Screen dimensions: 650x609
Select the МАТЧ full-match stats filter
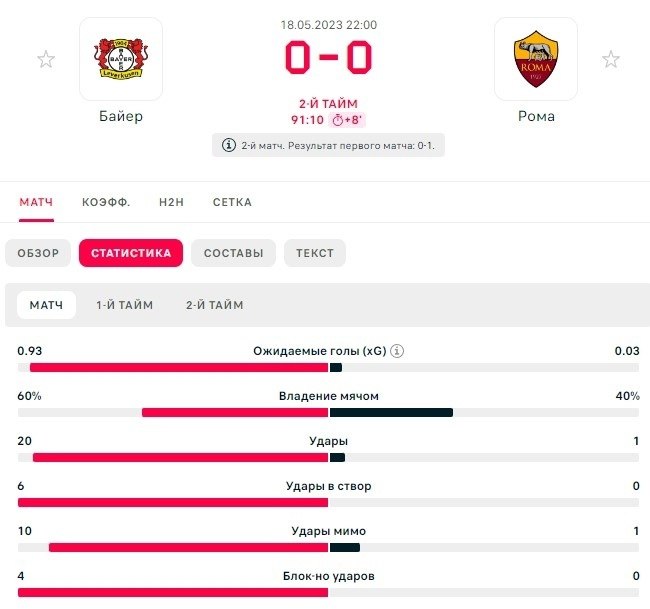point(46,305)
